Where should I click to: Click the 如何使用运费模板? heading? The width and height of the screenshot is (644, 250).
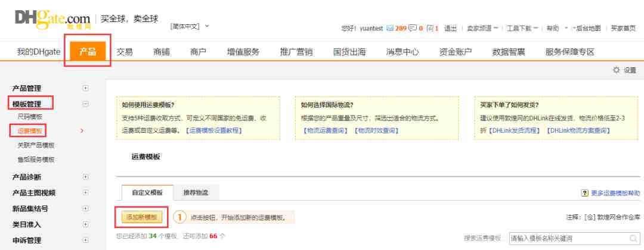(x=148, y=105)
